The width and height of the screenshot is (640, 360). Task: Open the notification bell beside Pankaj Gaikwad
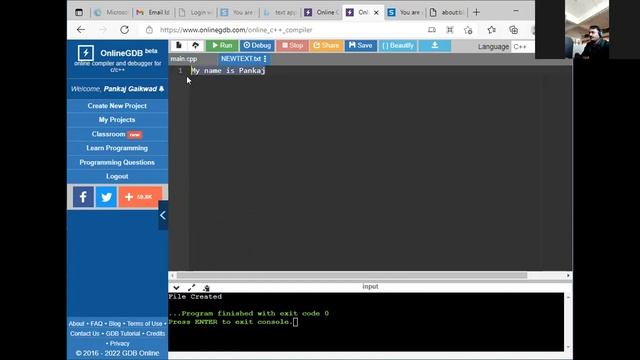(161, 89)
